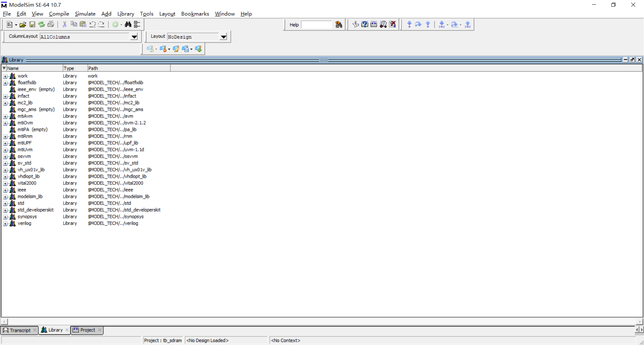Click the filter arrow in the Name column header
644x345 pixels.
(x=4, y=68)
